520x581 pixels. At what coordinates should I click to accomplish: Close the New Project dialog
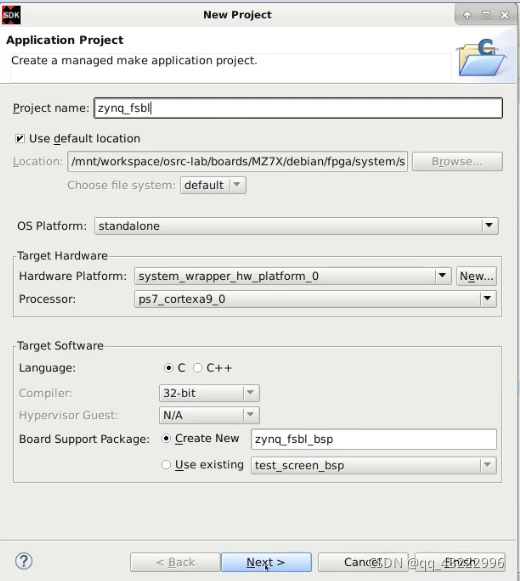(505, 15)
